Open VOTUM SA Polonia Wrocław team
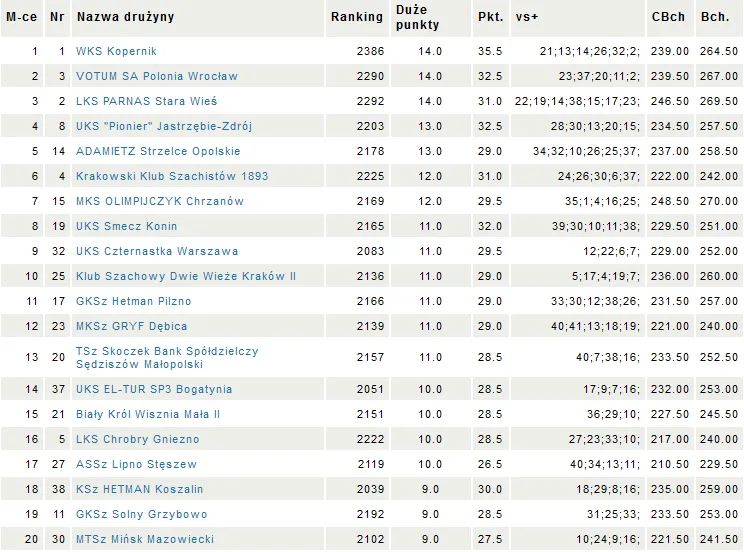 pos(157,76)
